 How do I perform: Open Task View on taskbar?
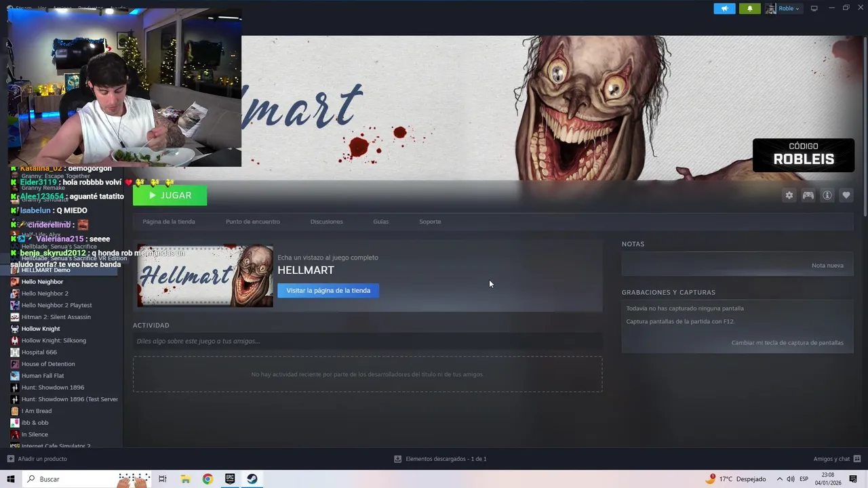pyautogui.click(x=163, y=479)
